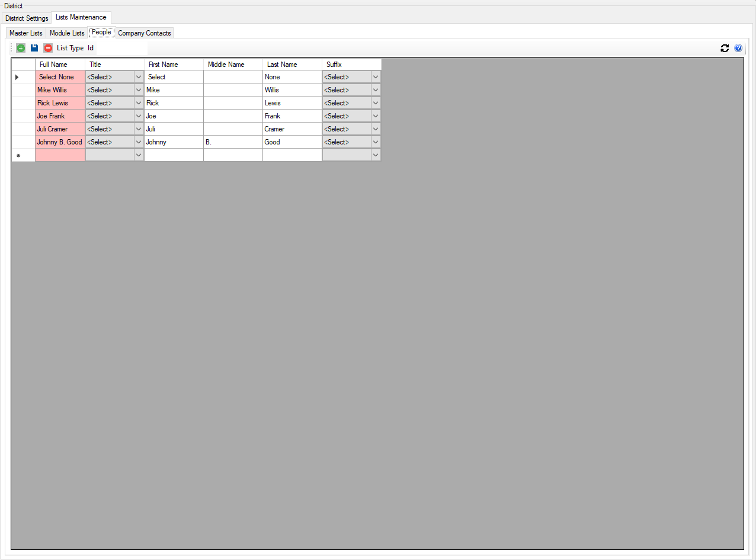Expand Suffix dropdown for Rick Lewis
Screen dimensions: 756x560
[376, 103]
